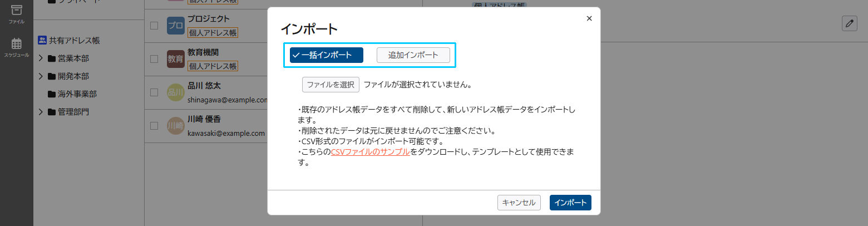Expand the 開発本部 folder chevron
Screen dimensions: 868x226
coord(41,76)
